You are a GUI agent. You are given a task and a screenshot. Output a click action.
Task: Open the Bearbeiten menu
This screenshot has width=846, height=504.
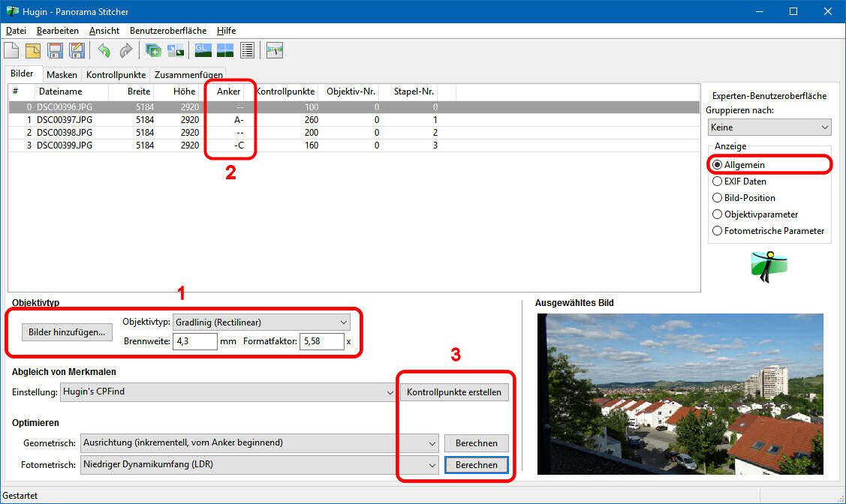click(58, 31)
